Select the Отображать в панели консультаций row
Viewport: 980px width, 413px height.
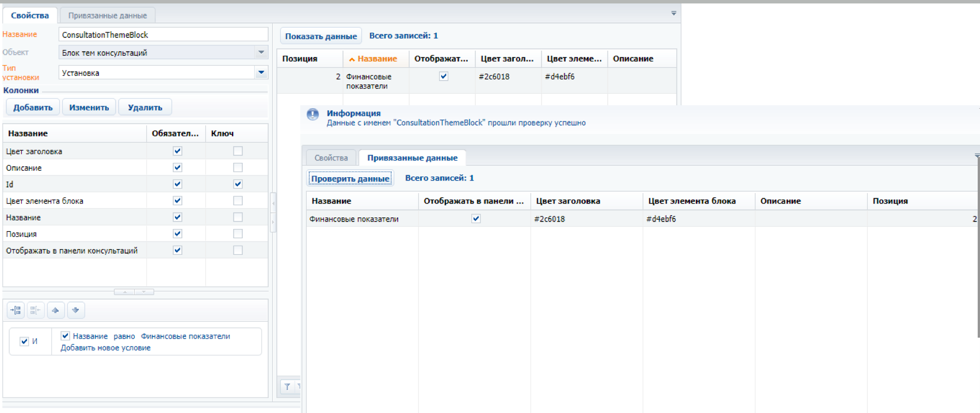[x=135, y=250]
